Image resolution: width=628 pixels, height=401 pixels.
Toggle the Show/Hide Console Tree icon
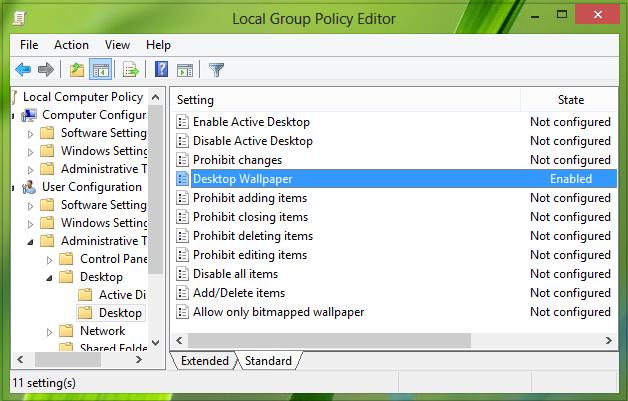[100, 69]
